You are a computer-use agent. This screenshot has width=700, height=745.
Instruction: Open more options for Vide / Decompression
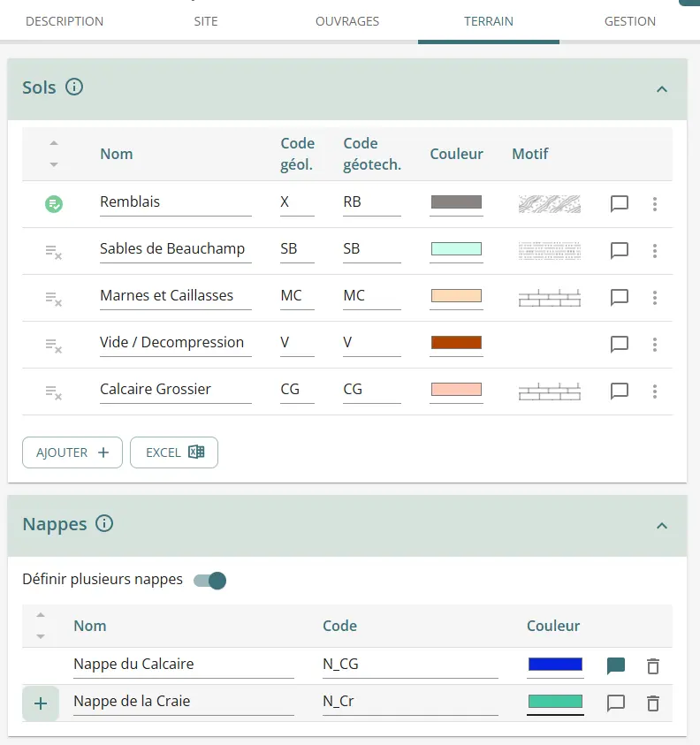point(654,344)
